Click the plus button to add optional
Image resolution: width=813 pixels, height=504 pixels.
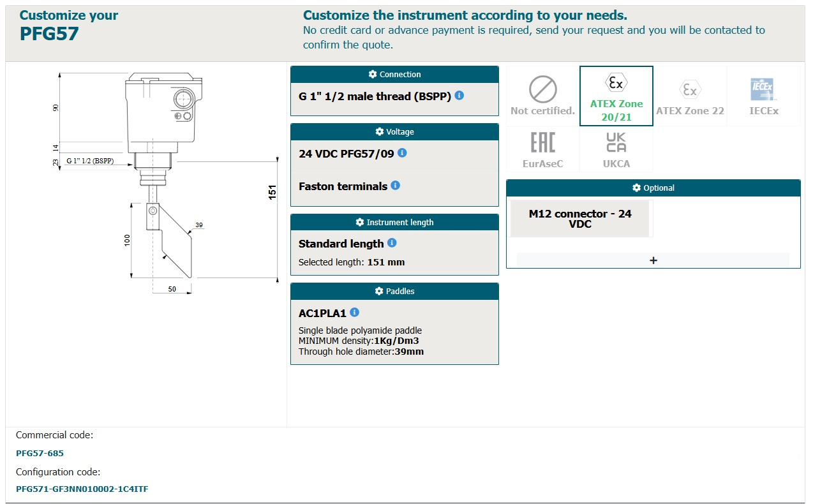pyautogui.click(x=653, y=260)
